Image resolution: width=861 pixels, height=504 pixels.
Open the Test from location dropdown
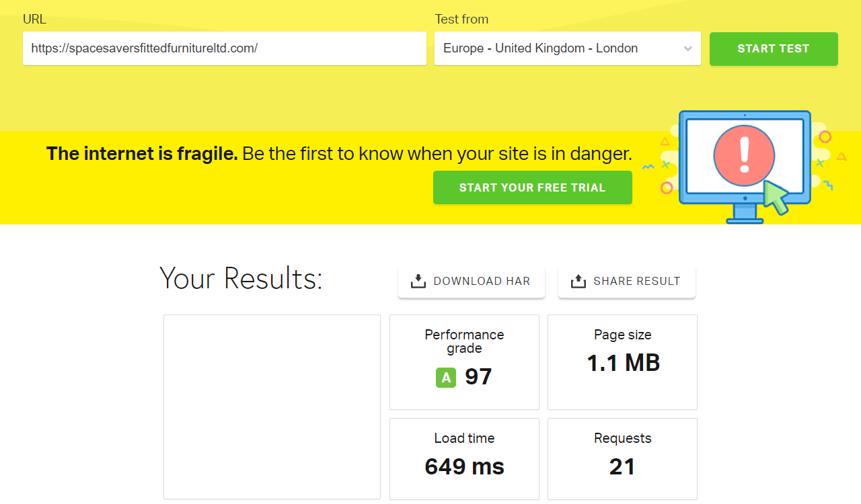pos(568,48)
